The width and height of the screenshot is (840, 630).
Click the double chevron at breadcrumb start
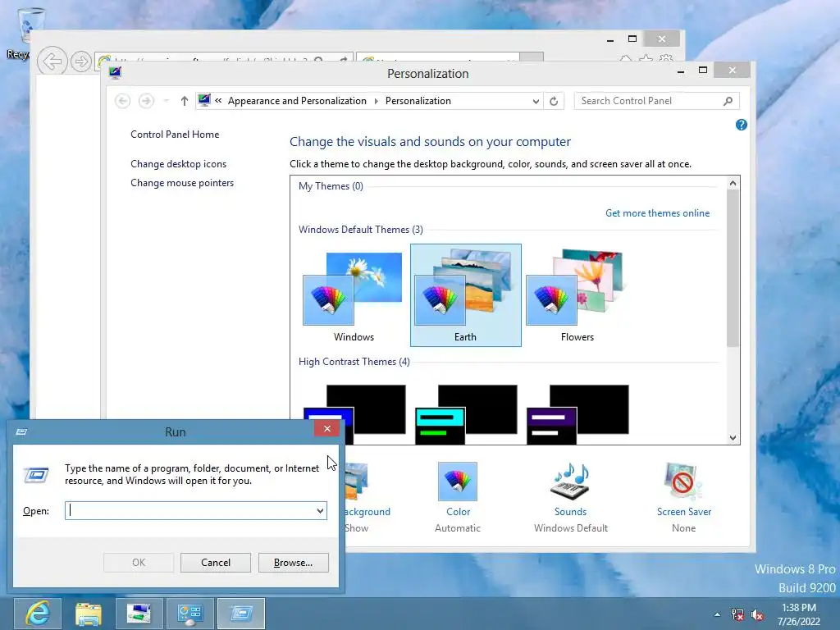tap(218, 101)
